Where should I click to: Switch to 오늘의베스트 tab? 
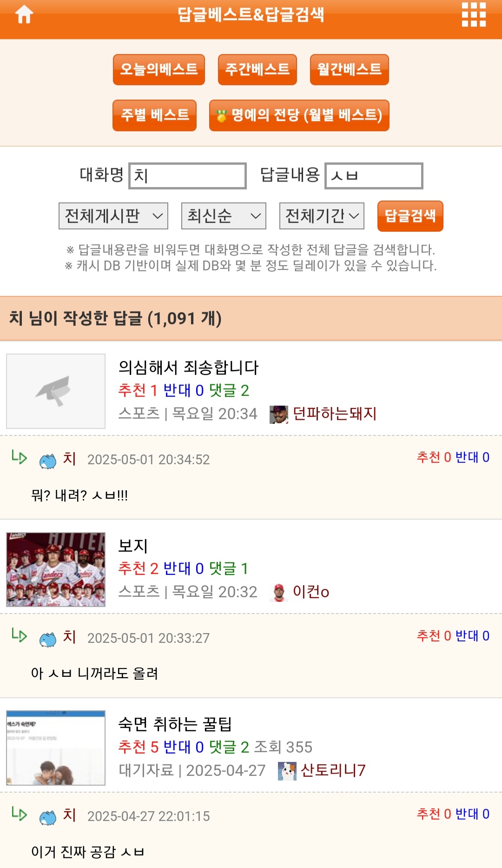point(159,70)
